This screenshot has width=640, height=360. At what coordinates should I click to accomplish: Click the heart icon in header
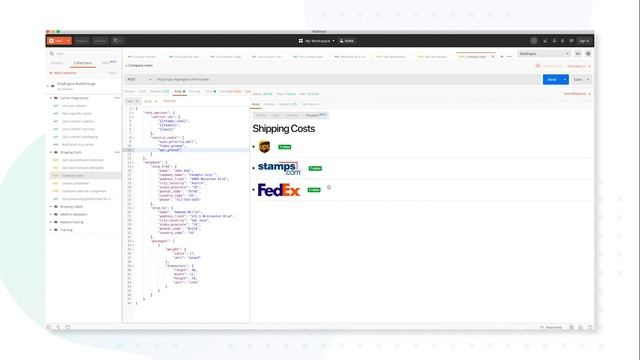(571, 41)
